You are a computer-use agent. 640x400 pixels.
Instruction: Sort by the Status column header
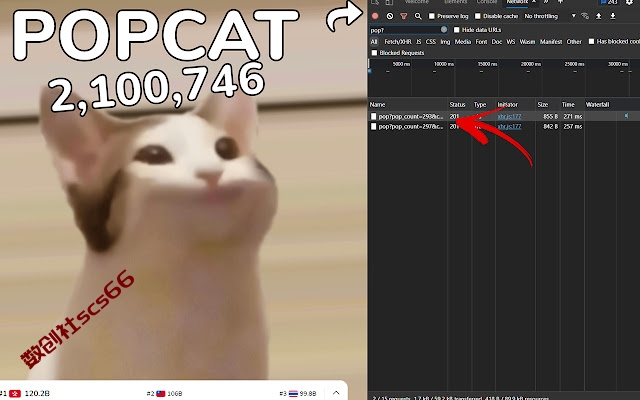tap(459, 104)
